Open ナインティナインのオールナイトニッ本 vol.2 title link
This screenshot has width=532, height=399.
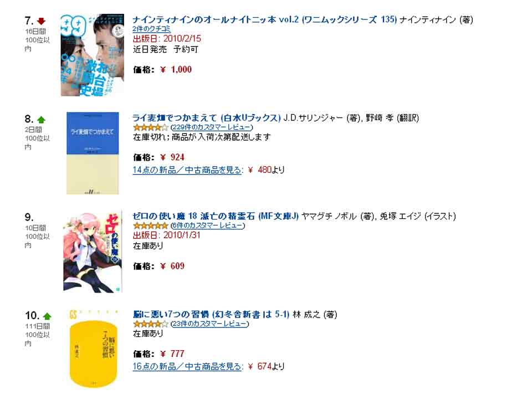(265, 20)
